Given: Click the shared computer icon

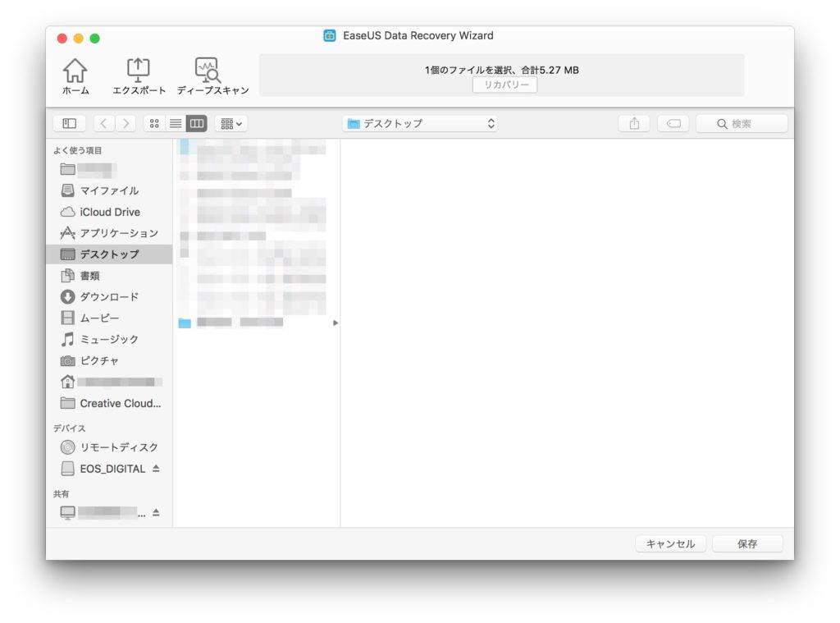Looking at the screenshot, I should click(67, 512).
